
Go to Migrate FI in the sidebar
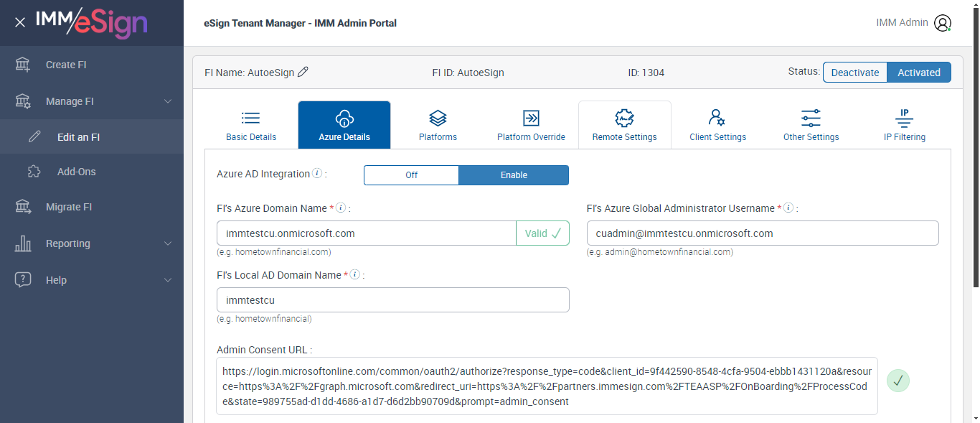[x=92, y=207]
